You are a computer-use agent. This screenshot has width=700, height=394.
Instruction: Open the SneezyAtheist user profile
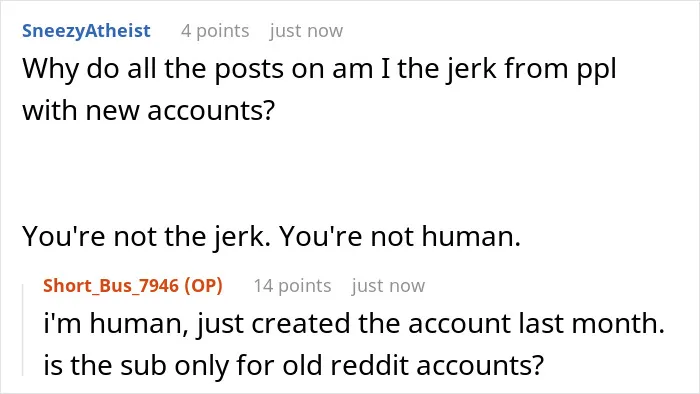pyautogui.click(x=86, y=31)
